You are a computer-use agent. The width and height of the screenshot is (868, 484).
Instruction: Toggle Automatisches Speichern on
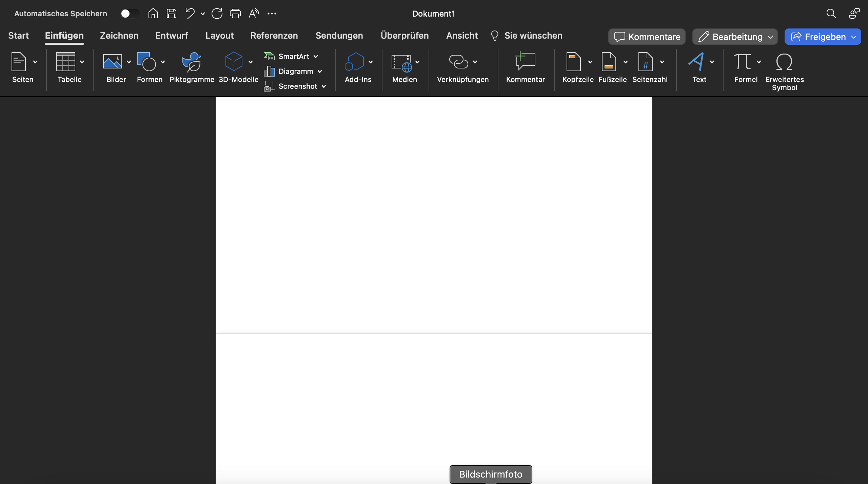pyautogui.click(x=130, y=14)
